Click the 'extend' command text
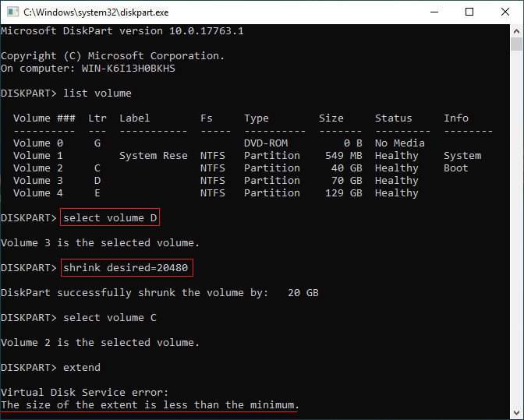 pos(82,367)
